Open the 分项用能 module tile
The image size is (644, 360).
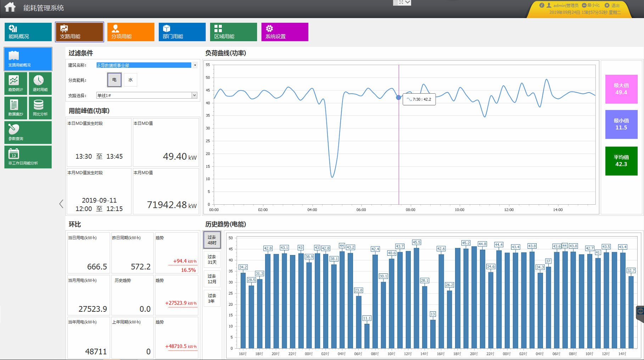point(131,32)
